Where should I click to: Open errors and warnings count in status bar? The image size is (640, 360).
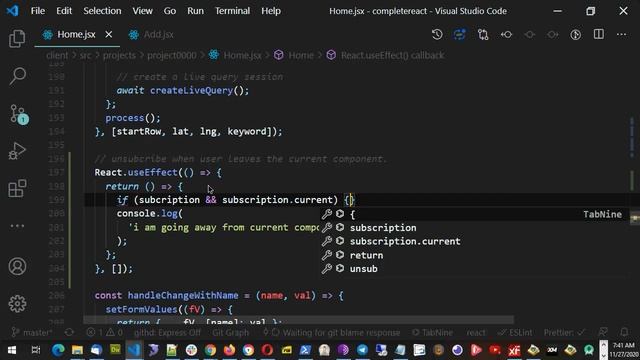(x=104, y=333)
